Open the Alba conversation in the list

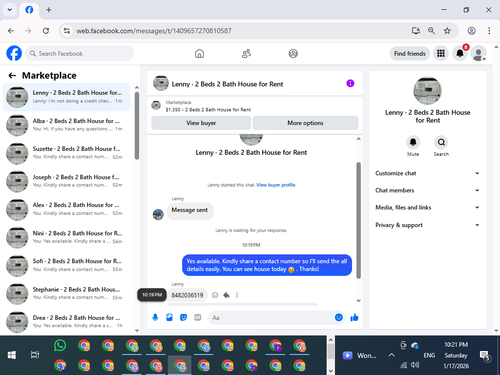click(x=67, y=125)
